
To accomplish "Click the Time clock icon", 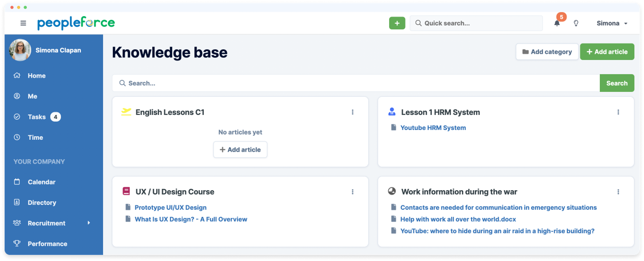I will (x=17, y=137).
